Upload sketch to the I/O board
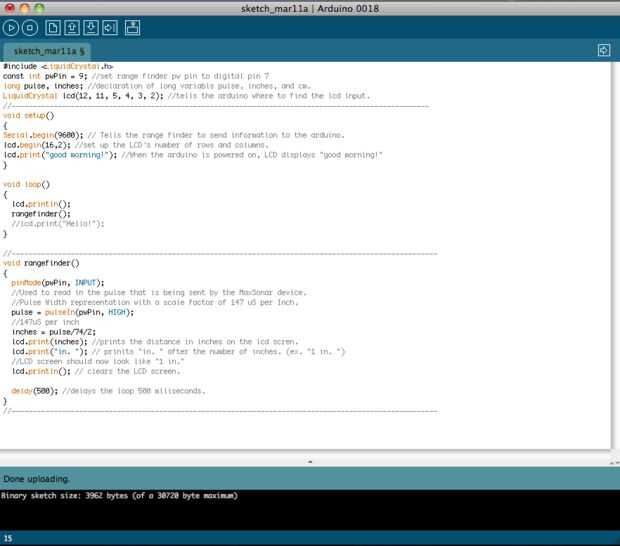This screenshot has width=620, height=546. pyautogui.click(x=110, y=28)
